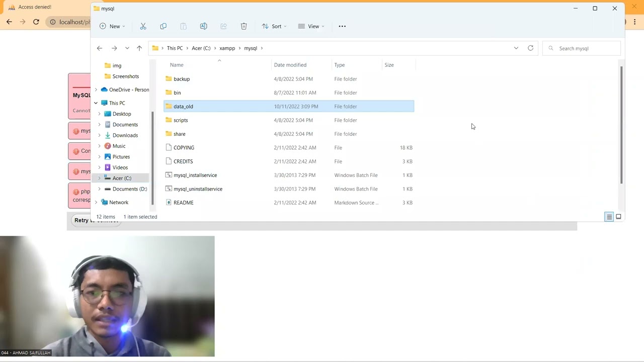The image size is (644, 362).
Task: Open the New item dropdown
Action: pos(112,26)
